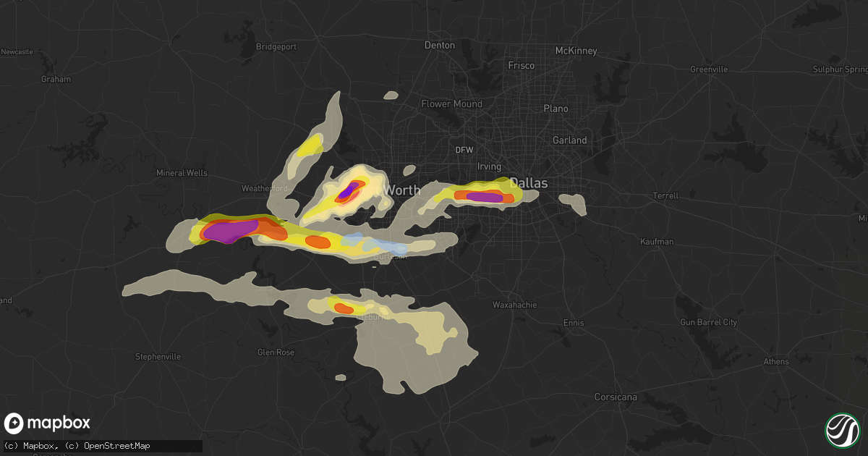Click the Dallas city label
Image resolution: width=868 pixels, height=456 pixels.
(529, 183)
